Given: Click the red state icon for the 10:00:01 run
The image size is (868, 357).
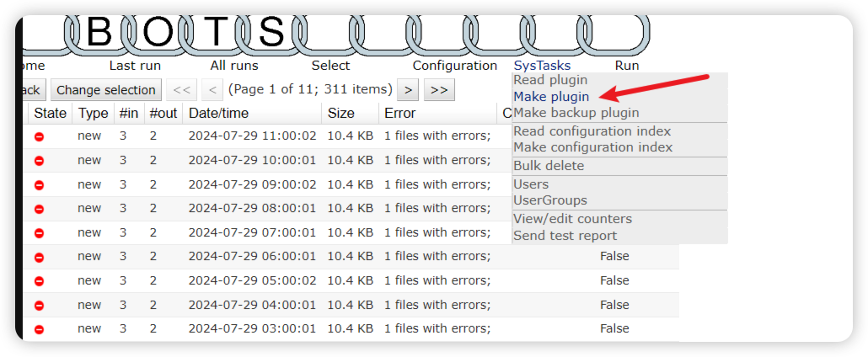Looking at the screenshot, I should click(39, 161).
